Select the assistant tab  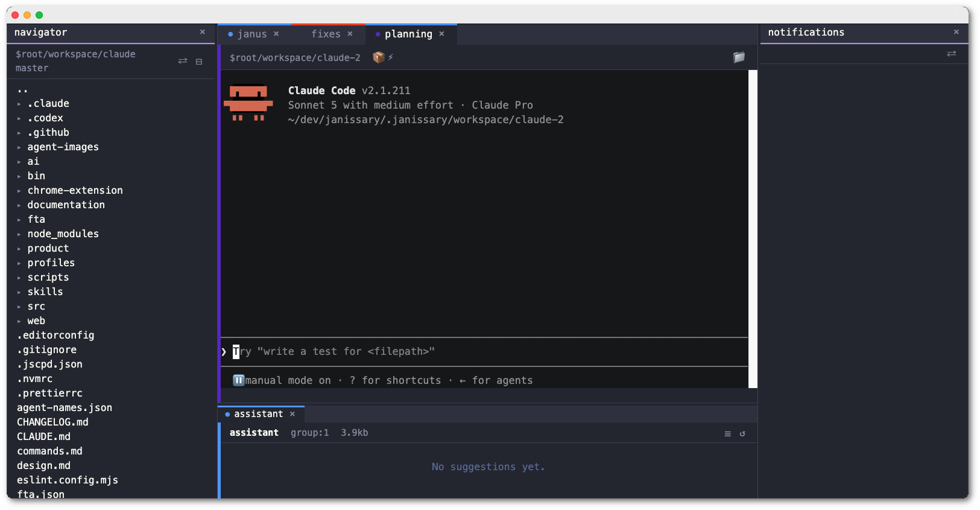(x=258, y=414)
